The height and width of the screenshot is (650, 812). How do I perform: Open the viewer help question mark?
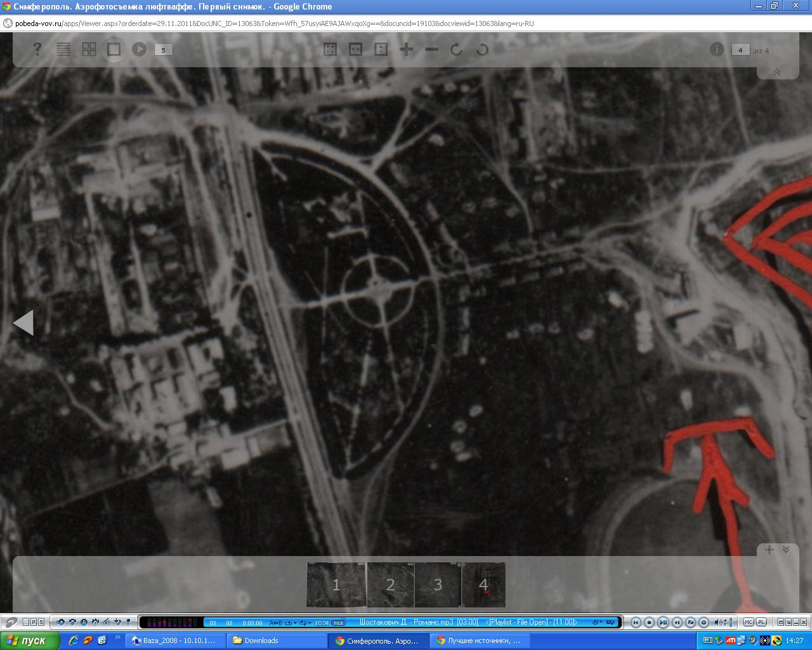point(37,50)
